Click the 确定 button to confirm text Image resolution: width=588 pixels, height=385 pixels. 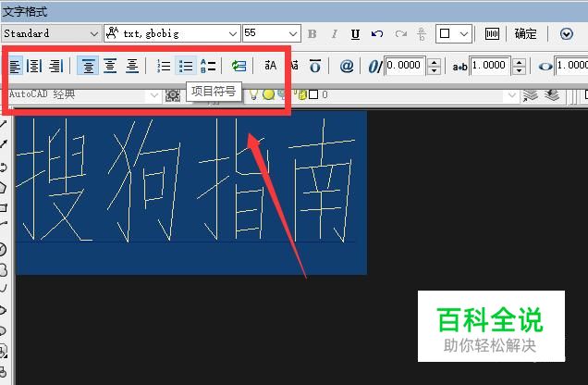click(x=525, y=33)
